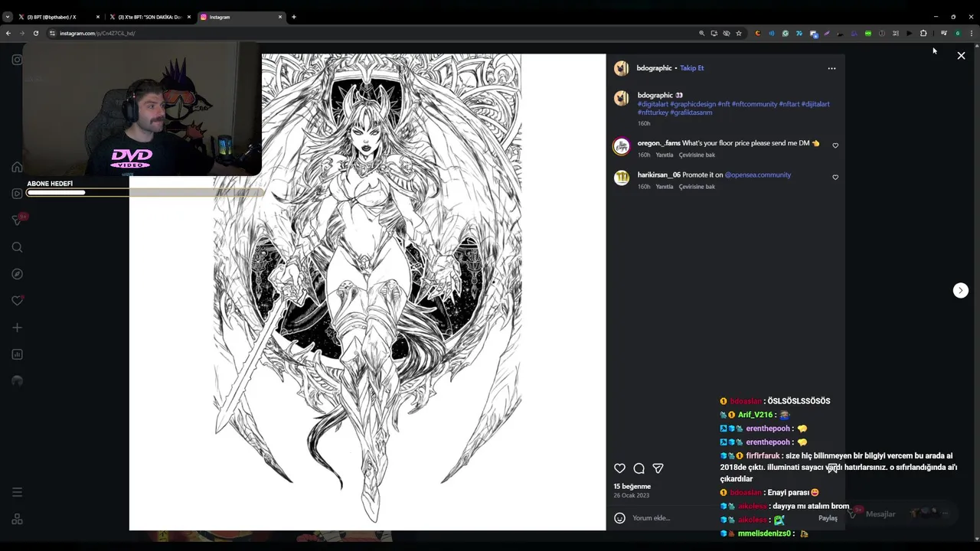Expand the tab search dropdown
980x551 pixels.
(7, 17)
